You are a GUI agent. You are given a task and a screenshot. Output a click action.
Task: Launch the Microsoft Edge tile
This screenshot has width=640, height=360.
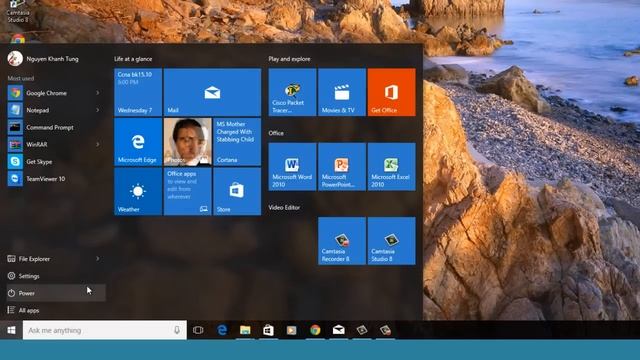pos(138,142)
